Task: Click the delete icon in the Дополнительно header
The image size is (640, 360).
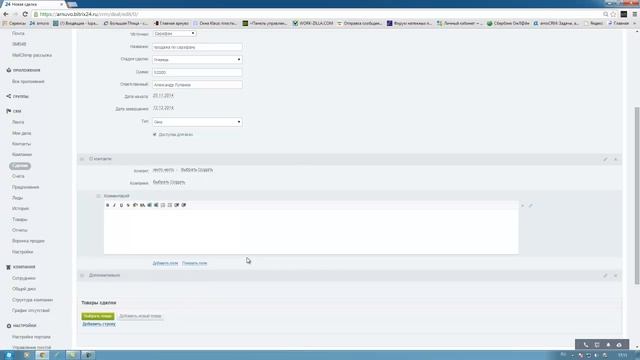Action: point(616,276)
